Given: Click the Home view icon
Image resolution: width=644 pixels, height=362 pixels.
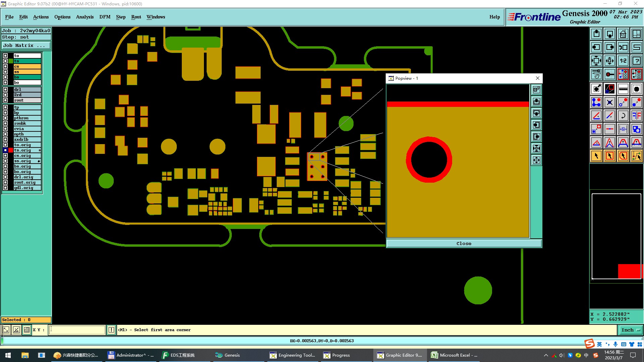Looking at the screenshot, I should (623, 34).
